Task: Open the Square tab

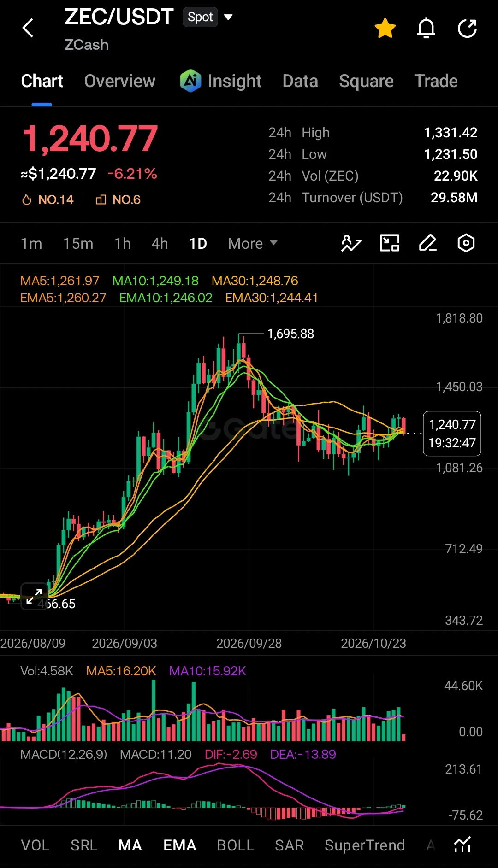Action: (366, 81)
